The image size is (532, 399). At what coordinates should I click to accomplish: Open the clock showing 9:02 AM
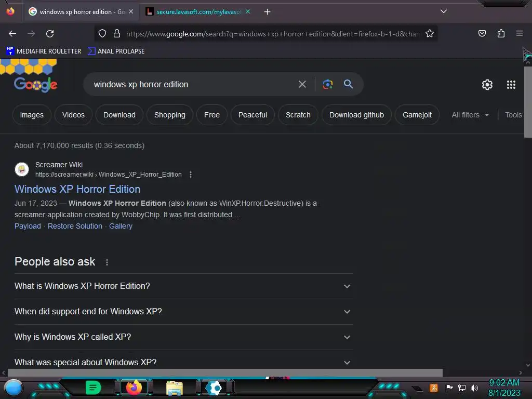point(504,388)
